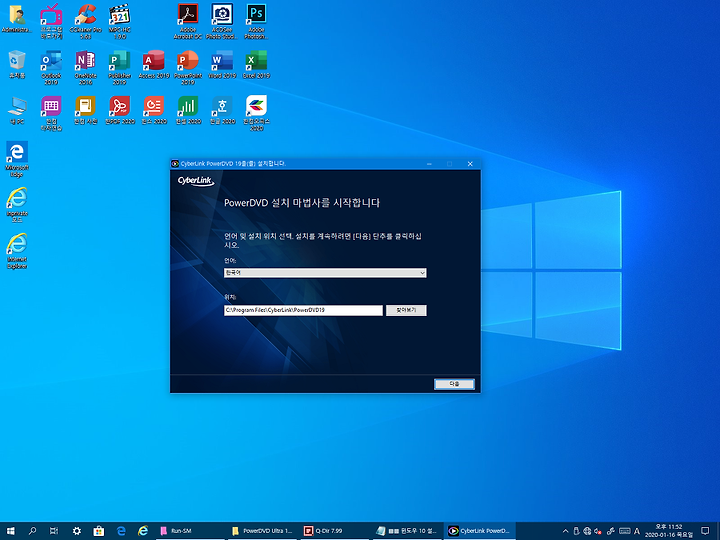Open the Hancell 2020 icon

coord(188,110)
